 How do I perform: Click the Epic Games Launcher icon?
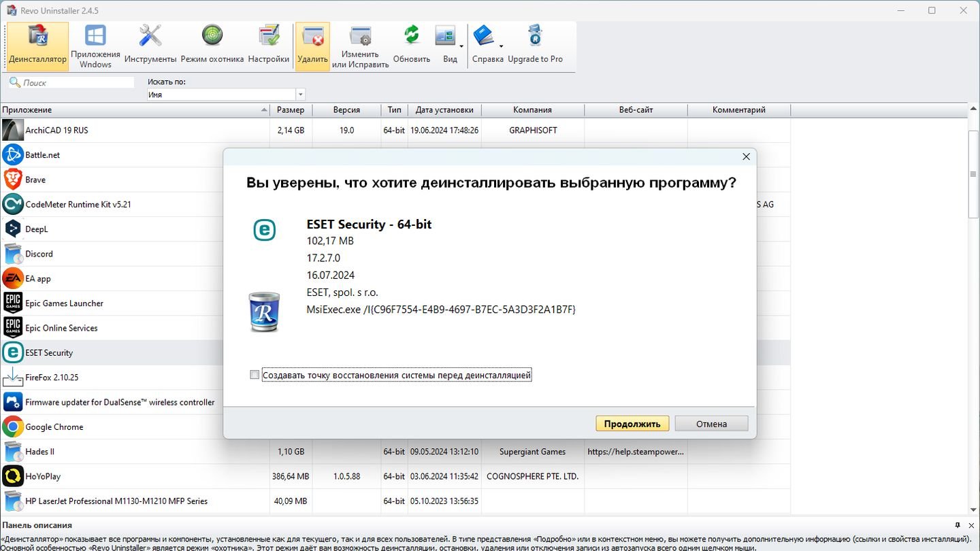[x=13, y=303]
